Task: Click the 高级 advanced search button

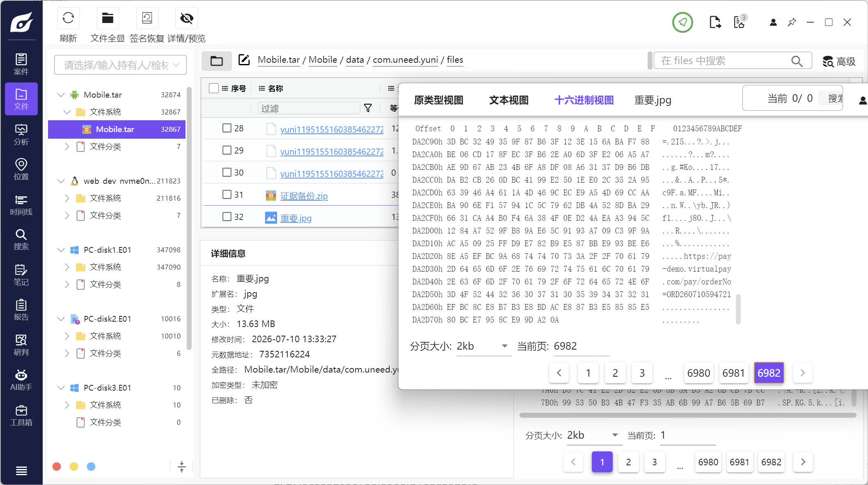Action: [839, 62]
